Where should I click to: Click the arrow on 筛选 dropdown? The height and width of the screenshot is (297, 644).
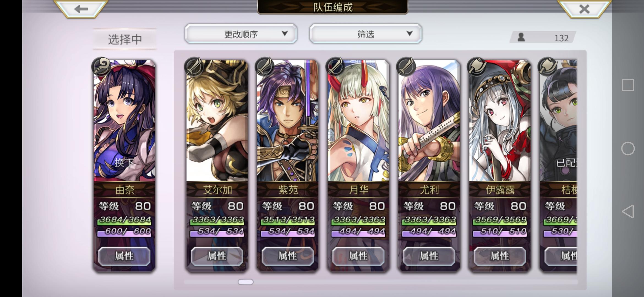(410, 34)
